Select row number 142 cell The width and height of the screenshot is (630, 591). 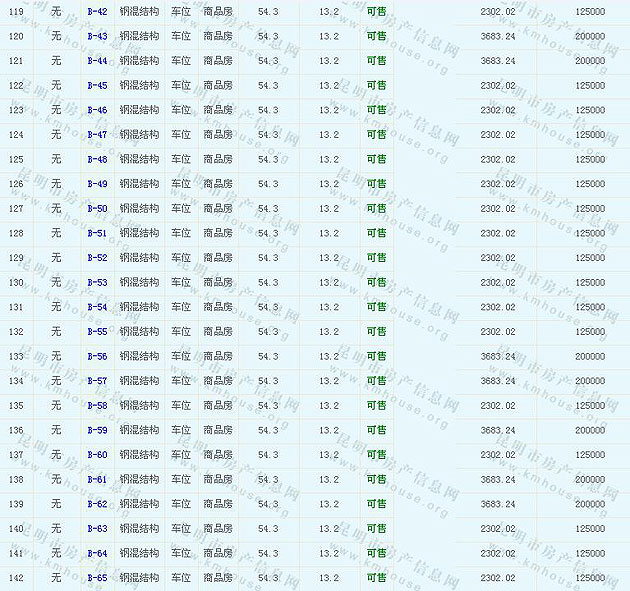pos(16,578)
